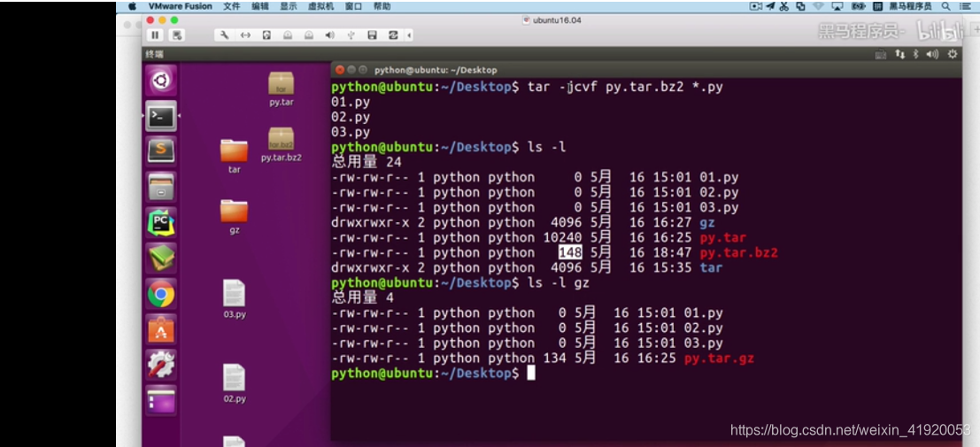Launch PyCharm from the launcher
This screenshot has height=447, width=980.
click(161, 222)
